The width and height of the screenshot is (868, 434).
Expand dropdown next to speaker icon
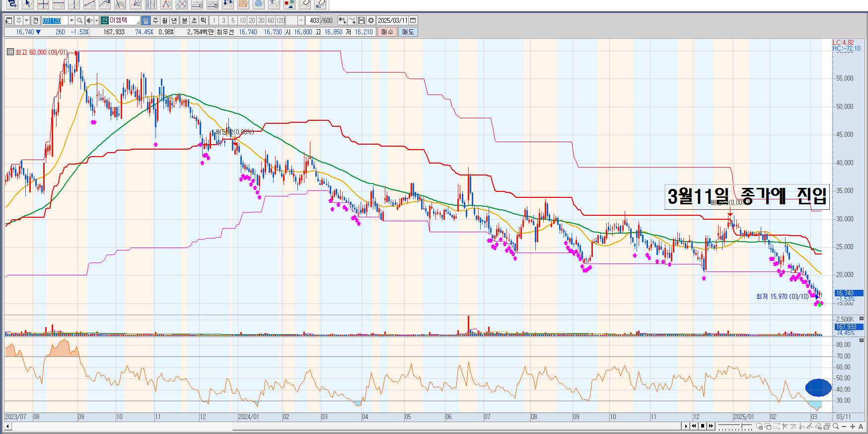[96, 20]
